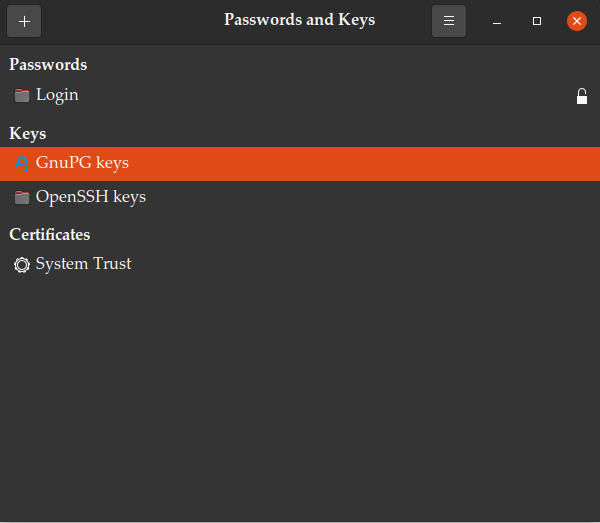Click empty area below System Trust
Screen dimensions: 600x523
pyautogui.click(x=300, y=400)
